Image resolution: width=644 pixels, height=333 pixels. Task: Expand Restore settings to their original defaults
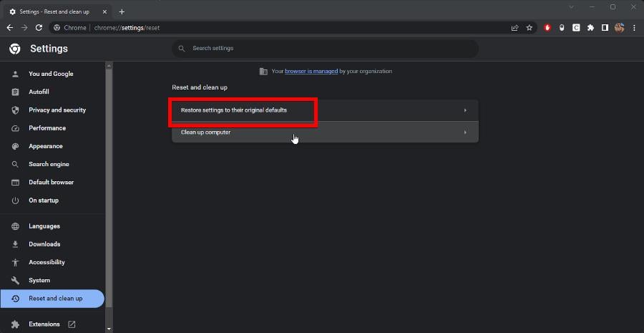(x=325, y=110)
